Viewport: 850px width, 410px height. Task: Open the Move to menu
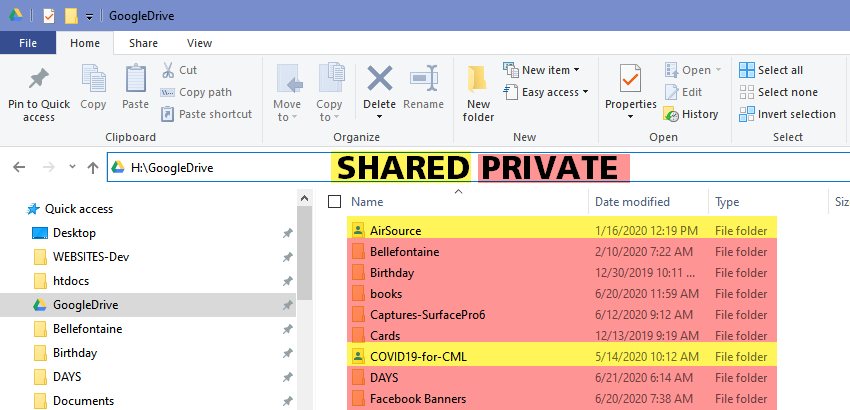click(x=287, y=93)
